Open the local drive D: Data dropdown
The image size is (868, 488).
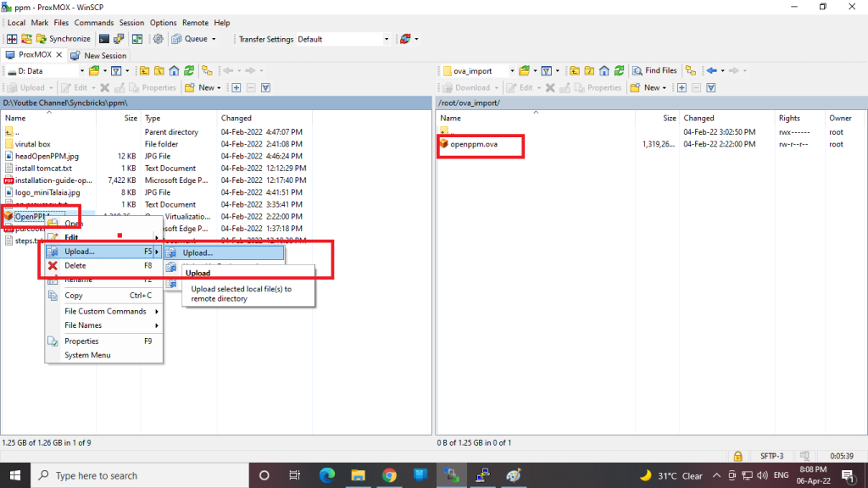pyautogui.click(x=82, y=71)
